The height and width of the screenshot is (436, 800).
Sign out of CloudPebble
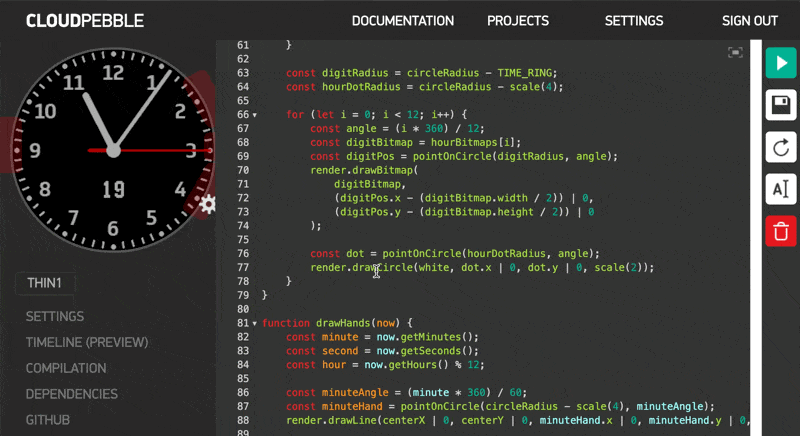[x=749, y=20]
